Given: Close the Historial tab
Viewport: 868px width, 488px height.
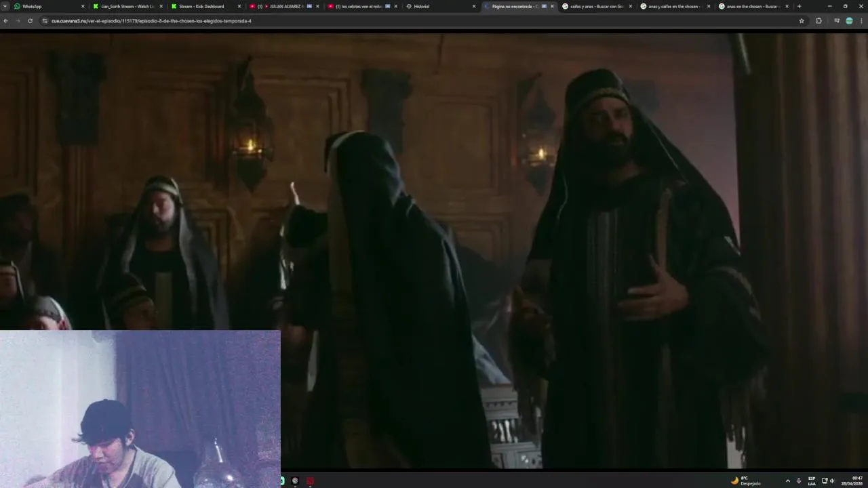Looking at the screenshot, I should coord(474,6).
